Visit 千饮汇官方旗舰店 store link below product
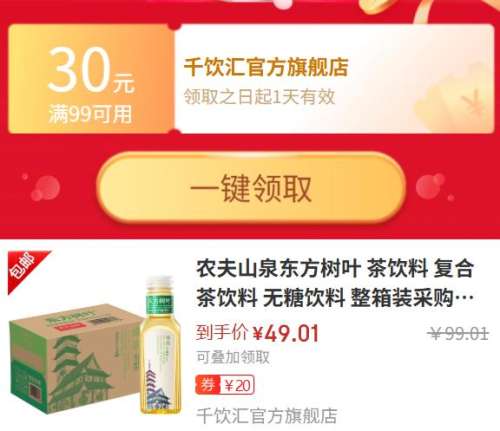 [266, 415]
